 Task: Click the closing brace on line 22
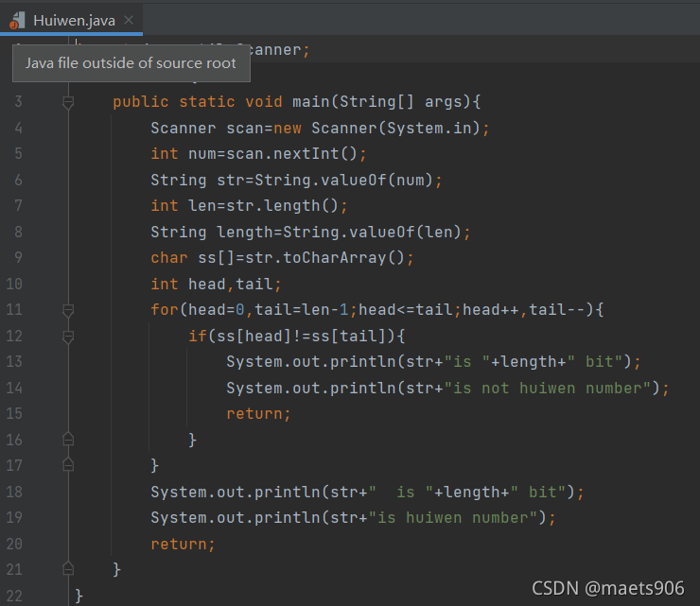click(x=79, y=596)
